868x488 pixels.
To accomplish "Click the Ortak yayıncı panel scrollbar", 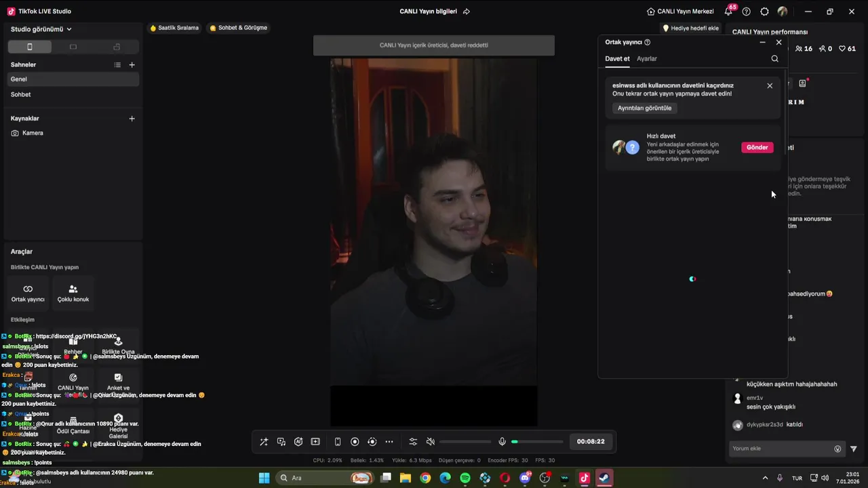I will tap(785, 112).
